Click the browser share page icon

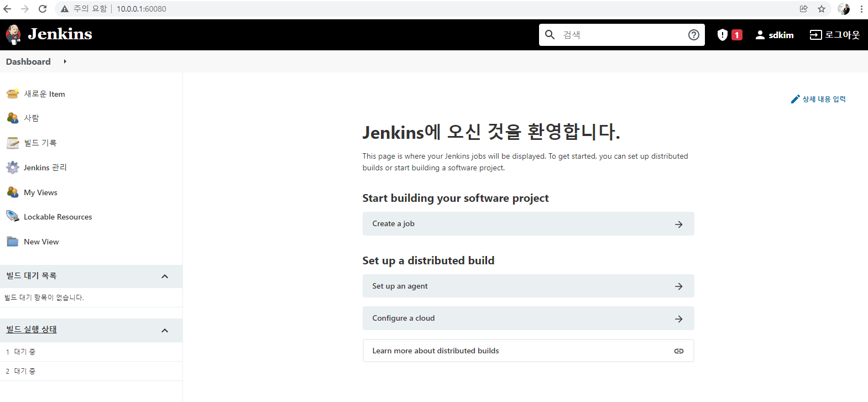click(x=803, y=9)
